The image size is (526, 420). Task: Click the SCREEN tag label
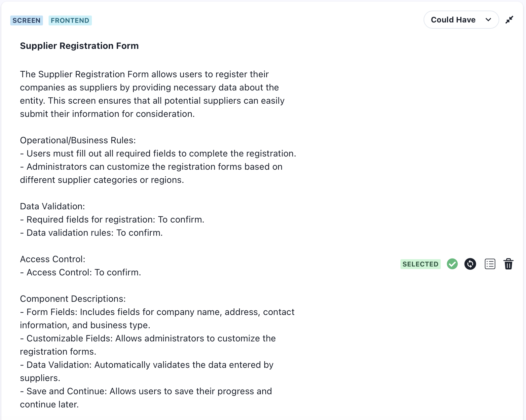[26, 20]
